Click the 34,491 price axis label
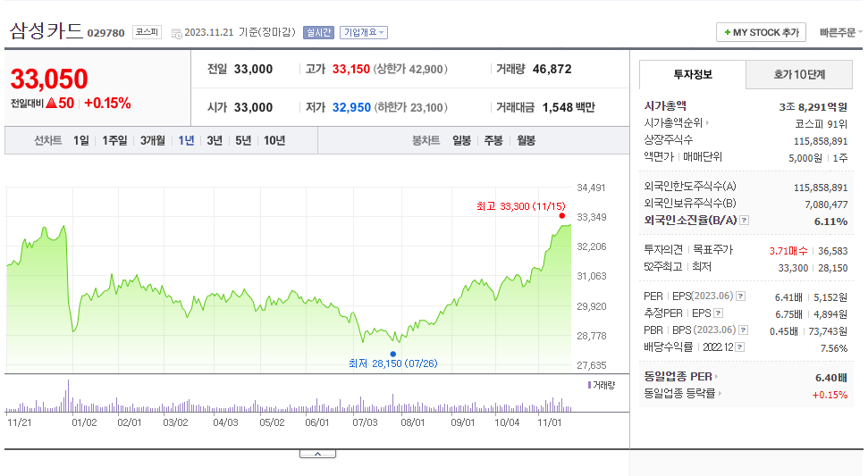Image resolution: width=868 pixels, height=476 pixels. pos(591,188)
